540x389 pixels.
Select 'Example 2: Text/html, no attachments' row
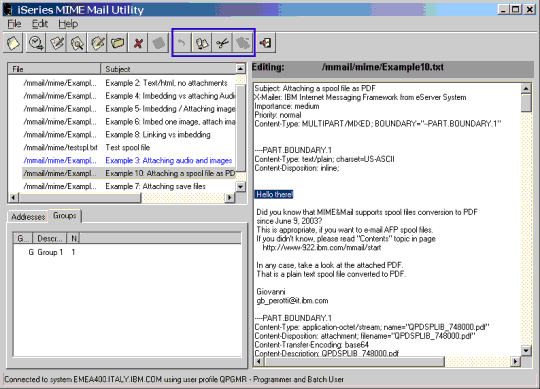(x=129, y=83)
